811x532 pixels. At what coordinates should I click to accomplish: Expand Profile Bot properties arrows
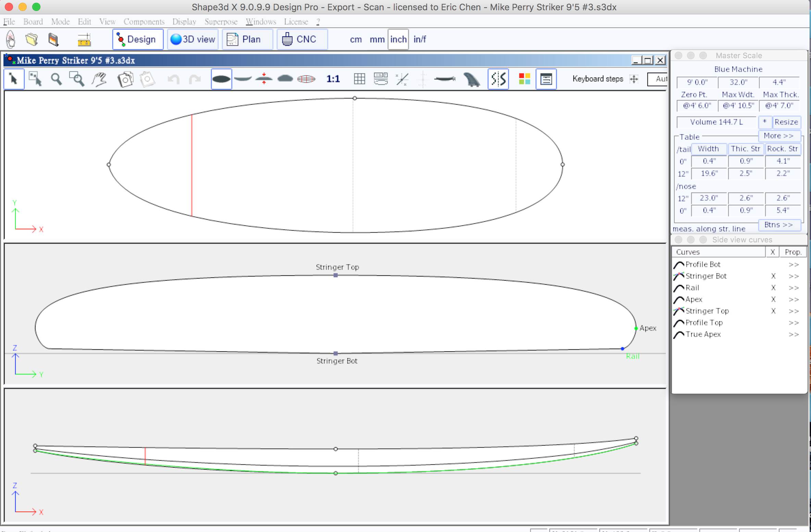794,264
